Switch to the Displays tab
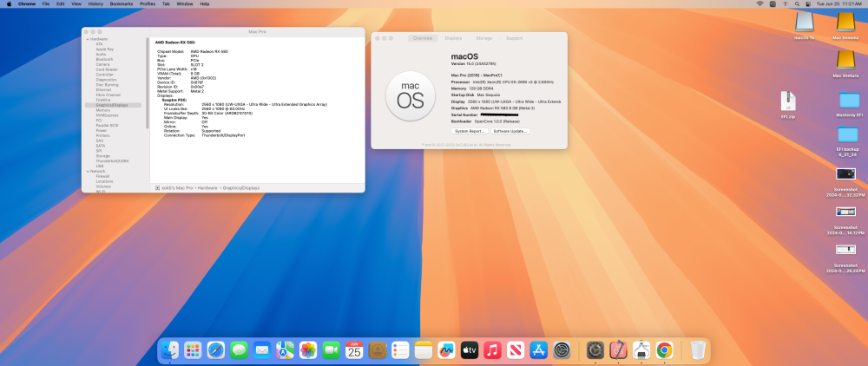 [x=453, y=38]
